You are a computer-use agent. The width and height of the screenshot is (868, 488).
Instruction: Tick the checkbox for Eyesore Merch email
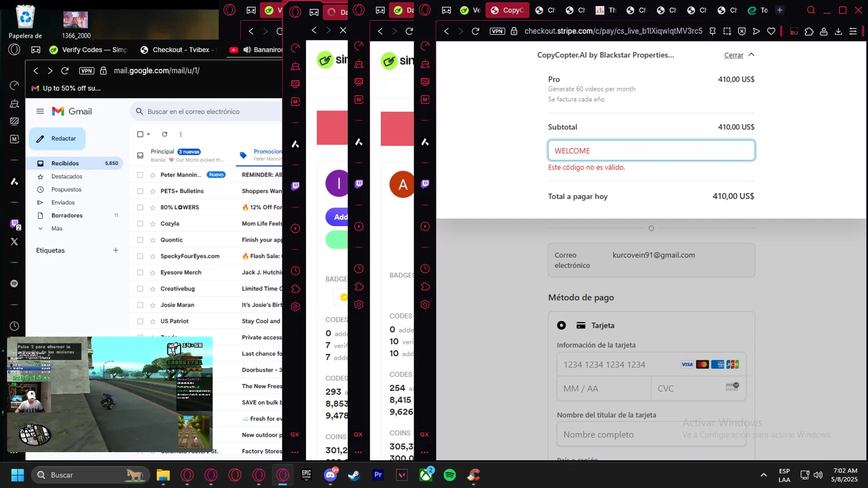pos(140,272)
